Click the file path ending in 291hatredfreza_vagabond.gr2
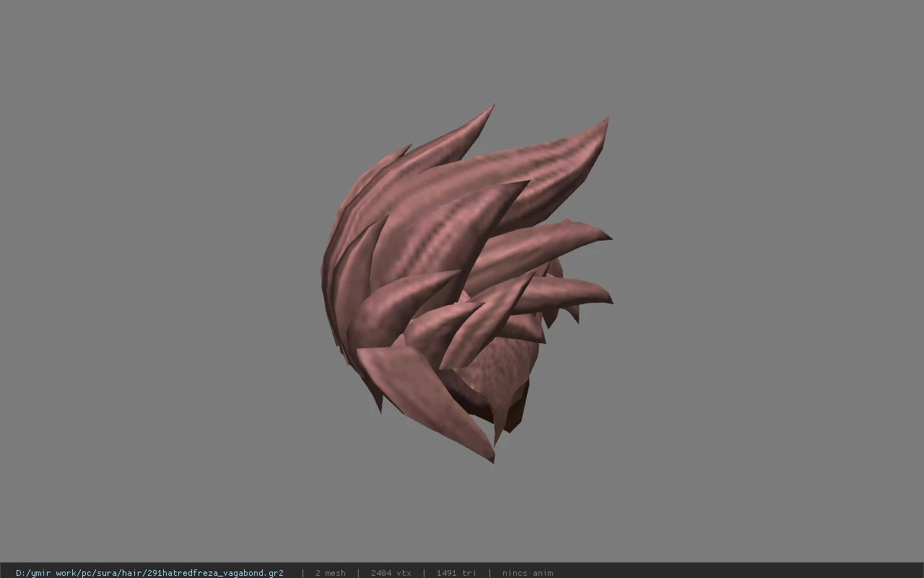This screenshot has width=924, height=578. (x=149, y=573)
